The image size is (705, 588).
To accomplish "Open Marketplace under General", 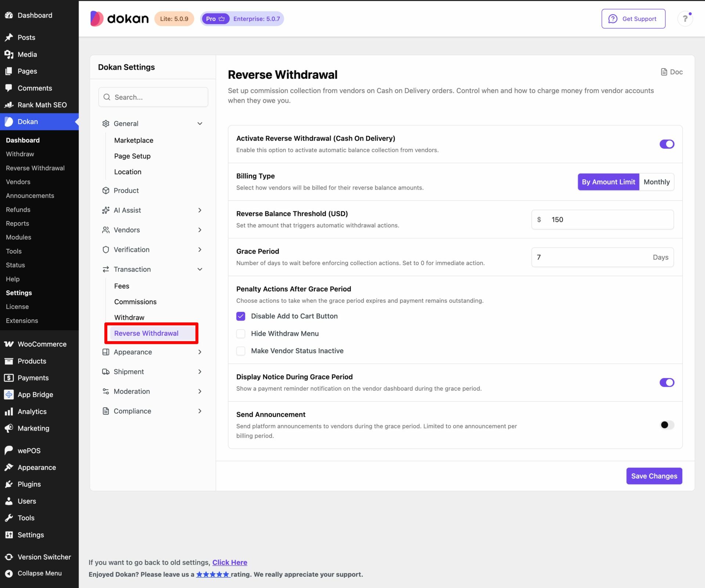I will coord(134,140).
